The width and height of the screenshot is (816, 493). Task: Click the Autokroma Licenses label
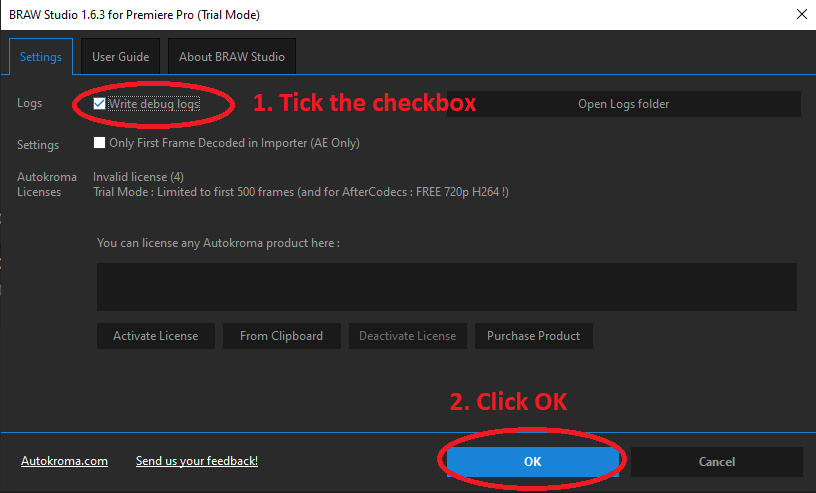[47, 184]
